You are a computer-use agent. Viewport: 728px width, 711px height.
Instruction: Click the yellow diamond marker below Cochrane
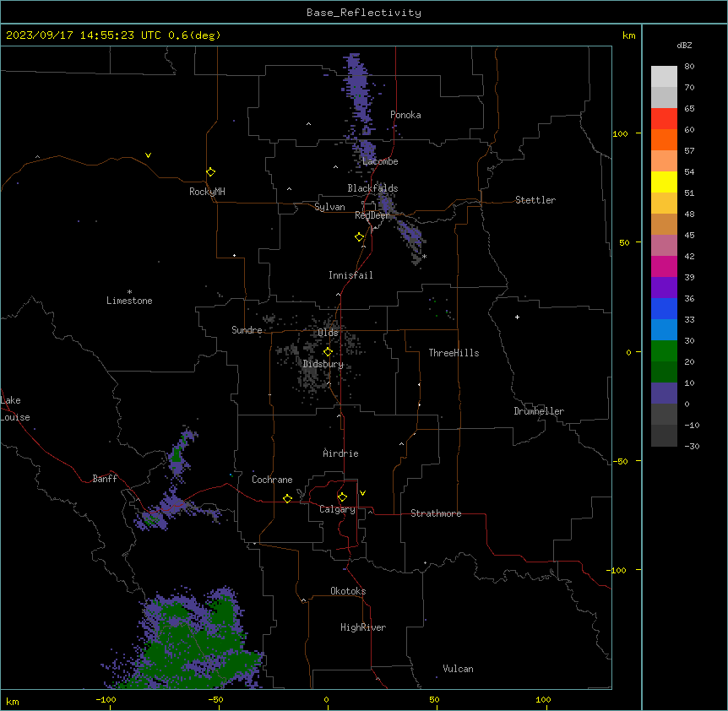287,498
